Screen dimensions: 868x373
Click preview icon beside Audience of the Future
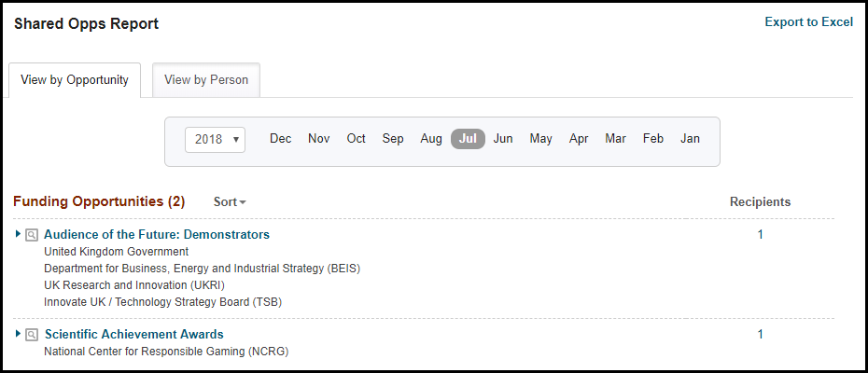coord(32,235)
